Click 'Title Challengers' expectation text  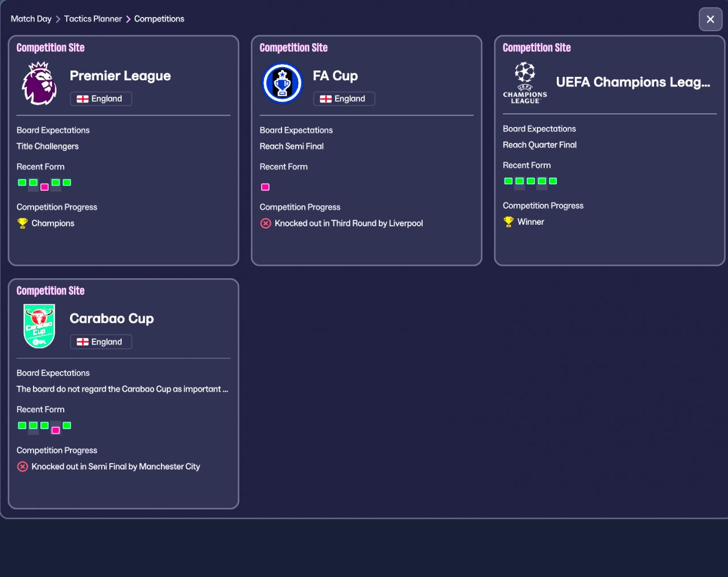tap(48, 146)
